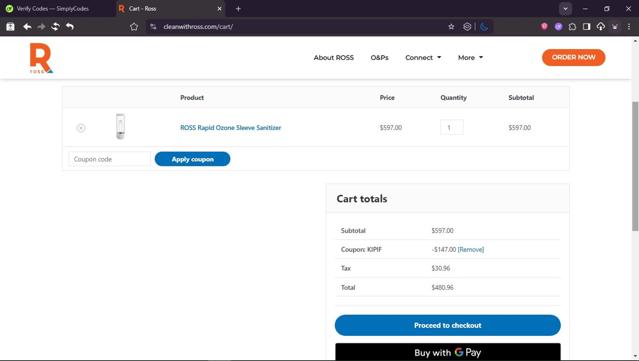639x361 pixels.
Task: Open site info icon beside the URL
Action: (153, 26)
